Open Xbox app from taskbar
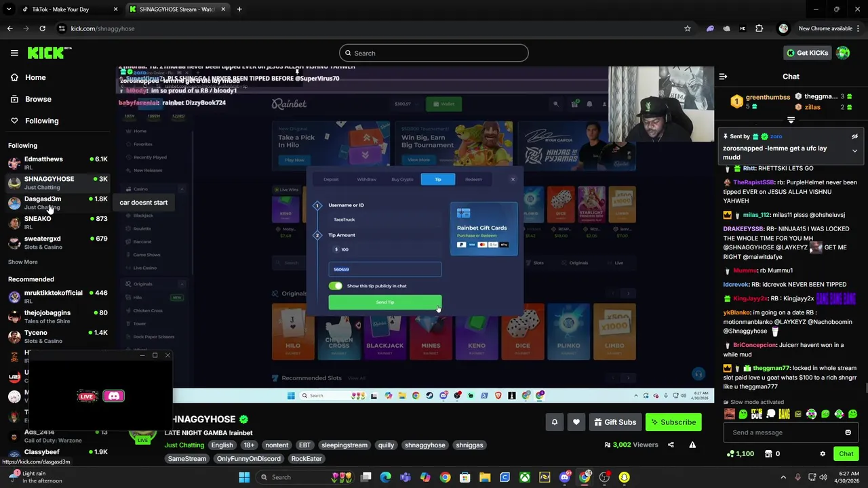 point(525,477)
